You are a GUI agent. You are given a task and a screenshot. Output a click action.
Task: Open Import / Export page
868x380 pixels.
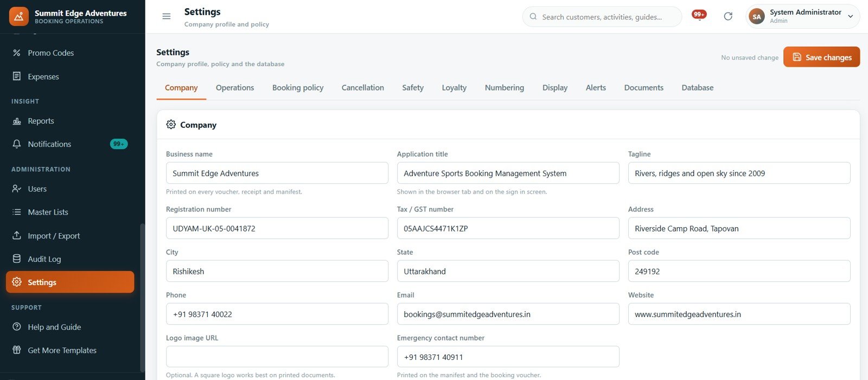tap(70, 235)
